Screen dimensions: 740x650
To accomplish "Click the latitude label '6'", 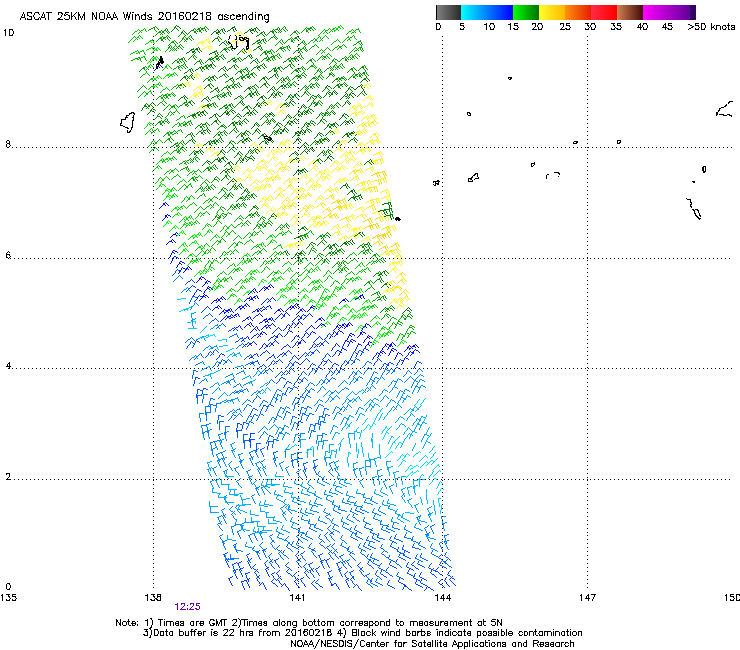I will click(8, 255).
